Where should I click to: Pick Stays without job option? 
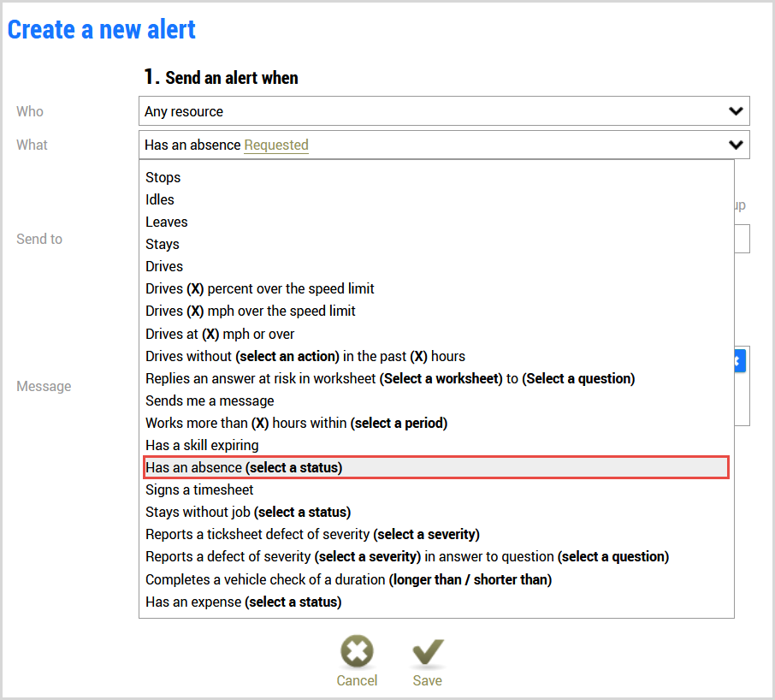click(x=436, y=512)
